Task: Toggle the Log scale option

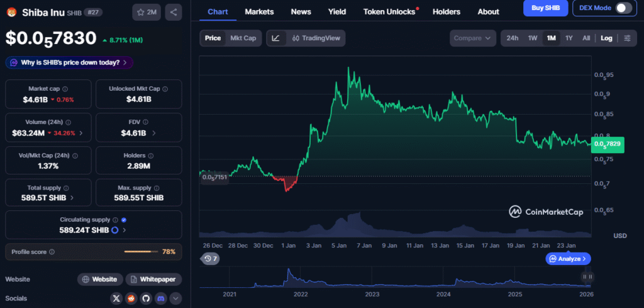Action: [606, 38]
